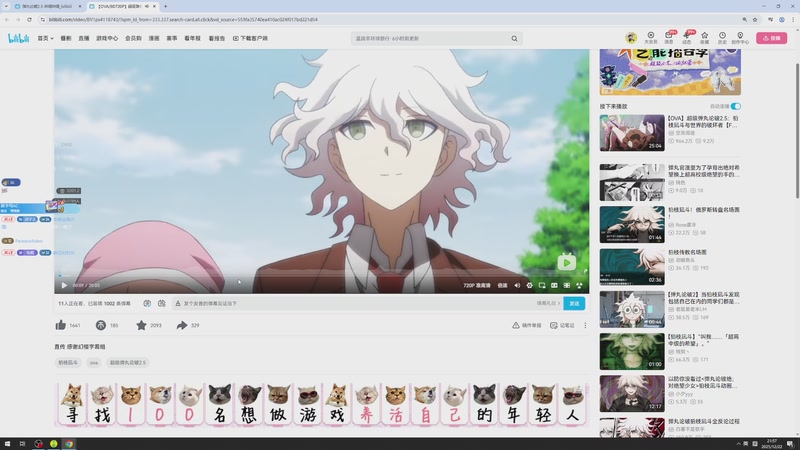The width and height of the screenshot is (800, 450).
Task: Enter fullscreen mode icon
Action: point(579,285)
